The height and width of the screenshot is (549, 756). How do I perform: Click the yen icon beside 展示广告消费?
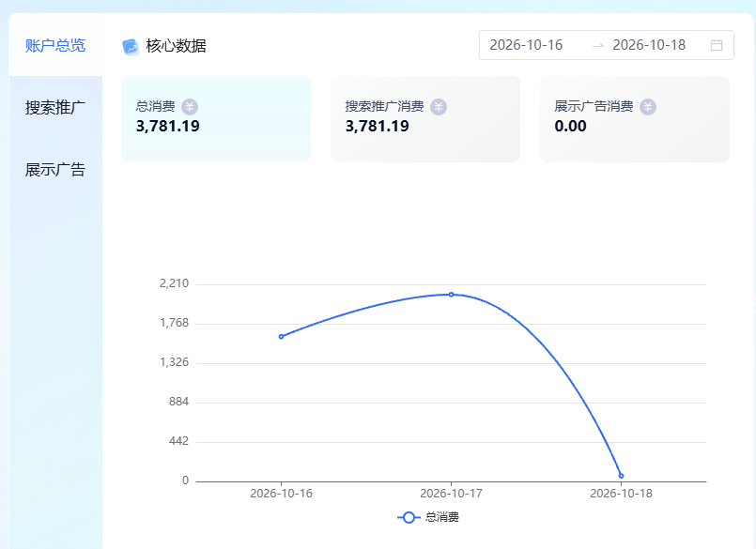[647, 107]
